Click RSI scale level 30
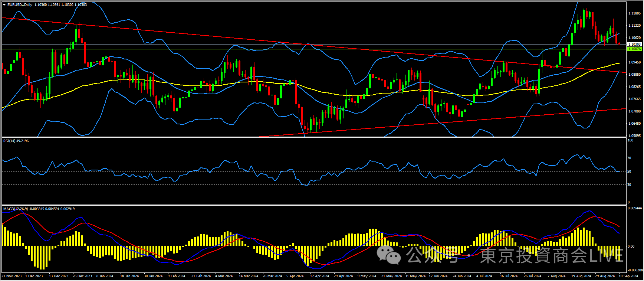This screenshot has height=281, width=644. (629, 185)
